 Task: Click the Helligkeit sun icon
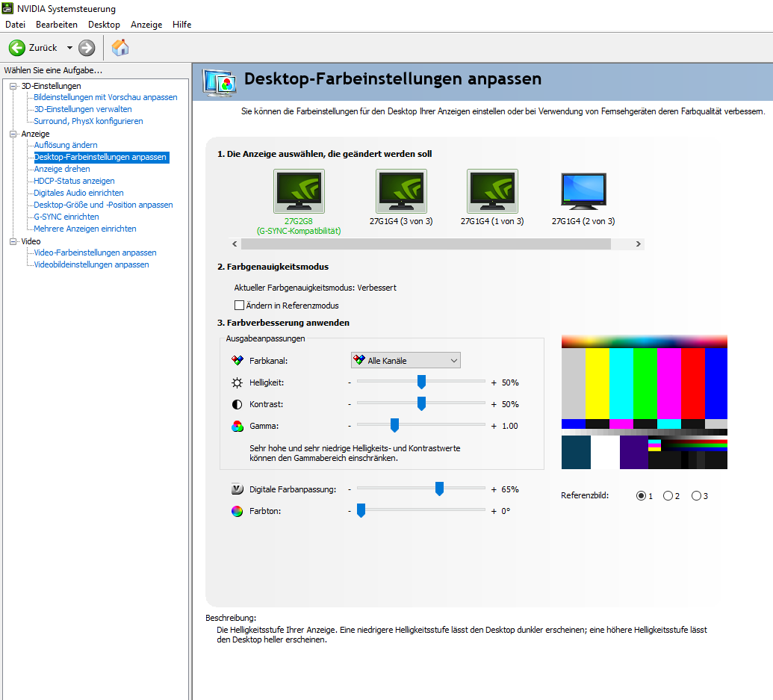coord(237,382)
